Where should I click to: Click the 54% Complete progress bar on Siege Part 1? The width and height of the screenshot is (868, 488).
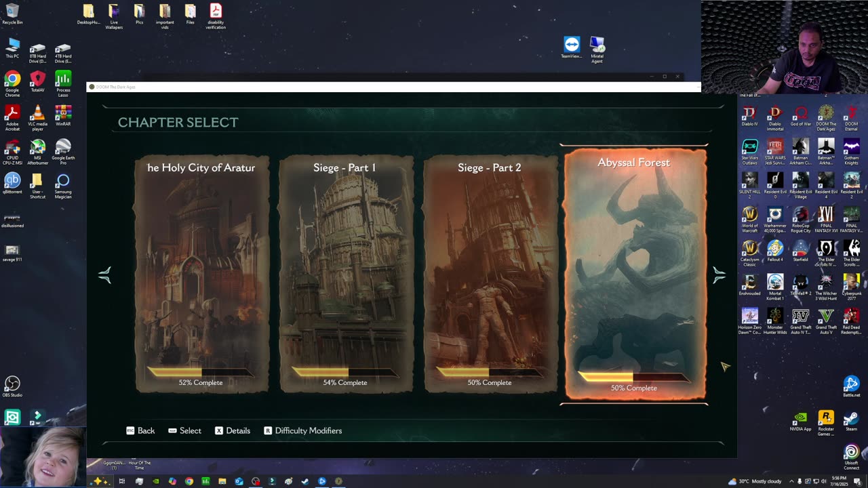(344, 371)
